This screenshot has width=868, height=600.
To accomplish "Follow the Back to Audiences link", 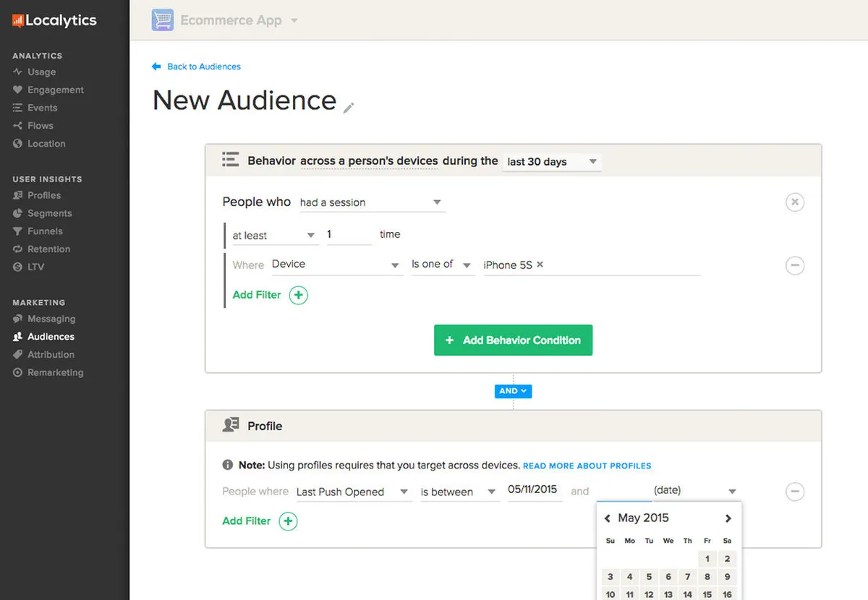I will (204, 67).
